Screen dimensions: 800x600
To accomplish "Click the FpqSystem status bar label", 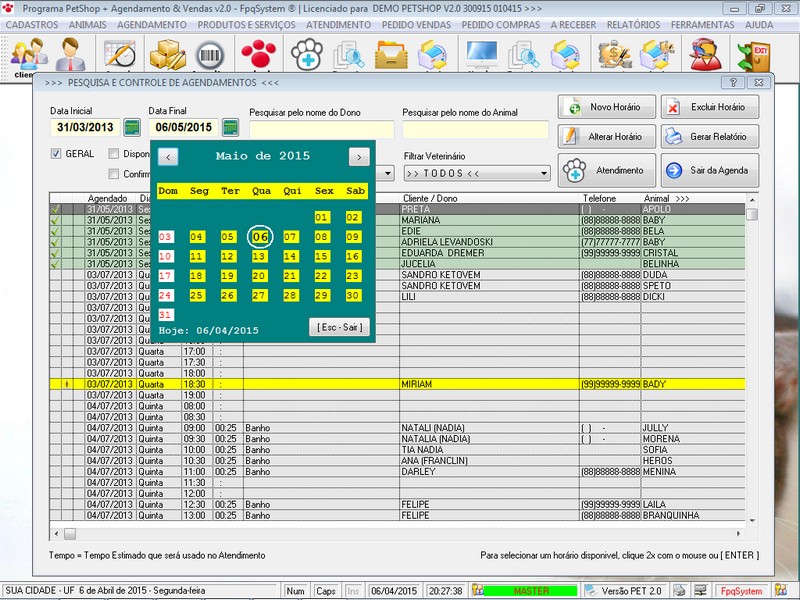I will (x=741, y=591).
